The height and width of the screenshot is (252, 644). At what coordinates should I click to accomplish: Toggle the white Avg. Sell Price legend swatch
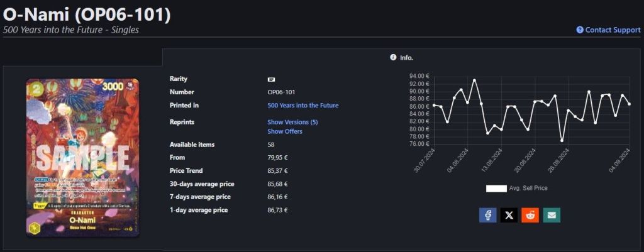[x=496, y=188]
